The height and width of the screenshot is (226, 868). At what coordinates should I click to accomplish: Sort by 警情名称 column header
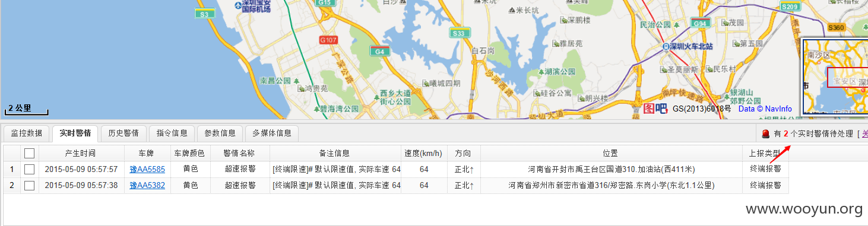pos(240,153)
